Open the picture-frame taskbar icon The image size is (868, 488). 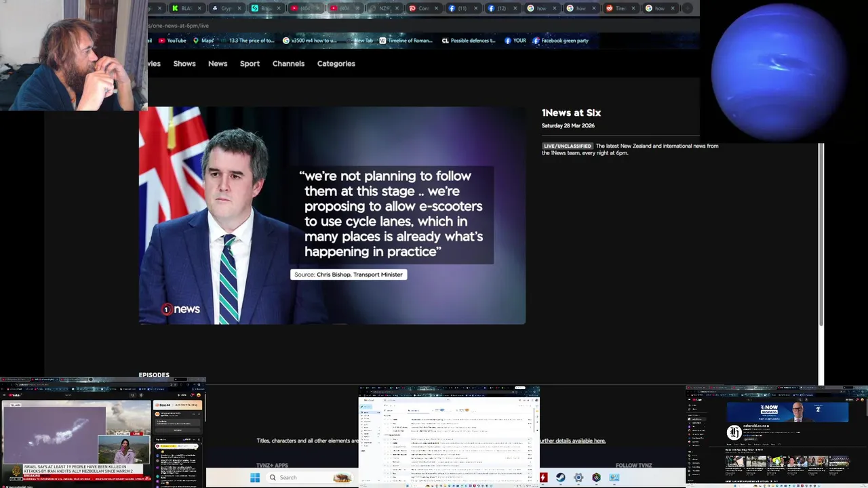[x=614, y=477]
